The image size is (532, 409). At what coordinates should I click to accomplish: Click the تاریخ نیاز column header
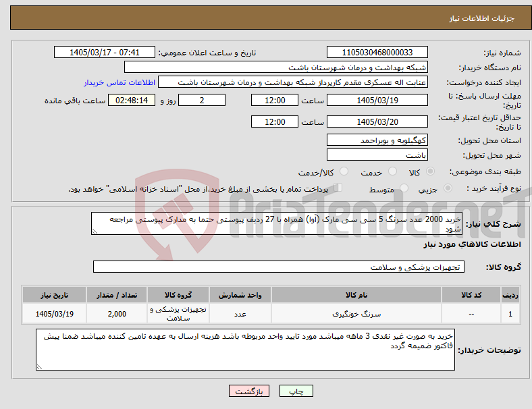click(x=54, y=295)
